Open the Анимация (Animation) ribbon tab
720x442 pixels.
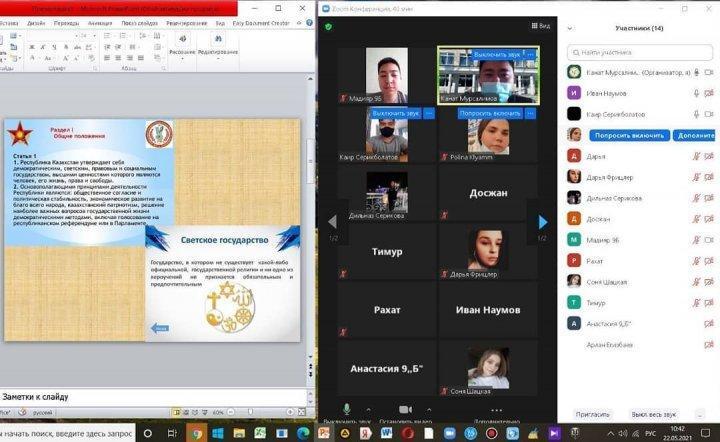click(100, 22)
